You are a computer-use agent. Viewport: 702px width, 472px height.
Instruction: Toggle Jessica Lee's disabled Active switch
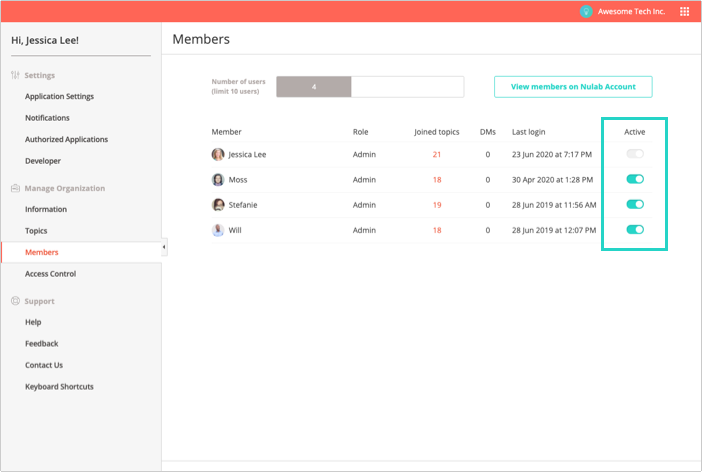pos(635,154)
